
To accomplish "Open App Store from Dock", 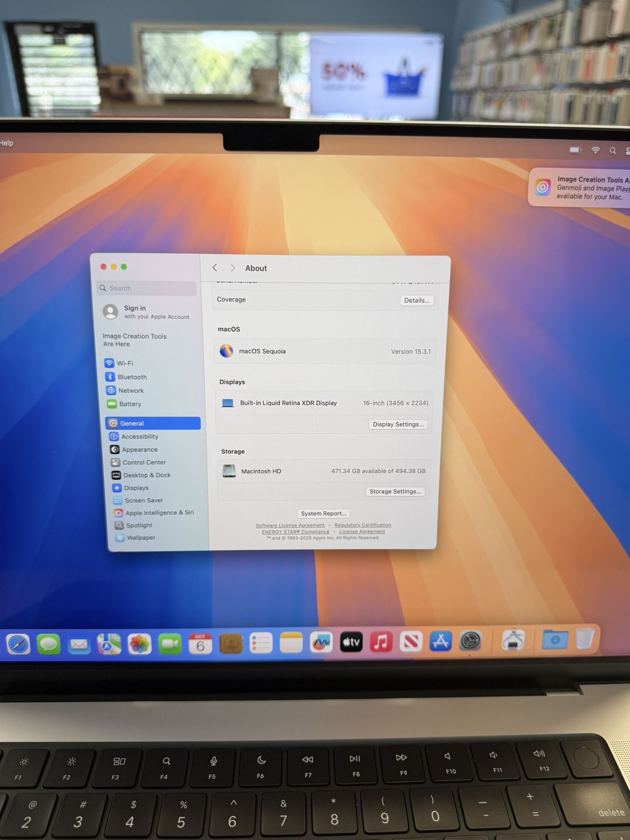I will 441,641.
